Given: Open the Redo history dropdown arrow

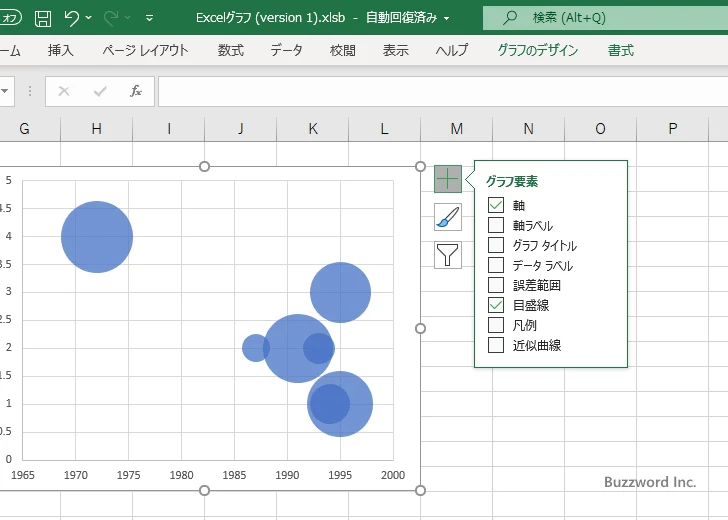Looking at the screenshot, I should point(127,18).
